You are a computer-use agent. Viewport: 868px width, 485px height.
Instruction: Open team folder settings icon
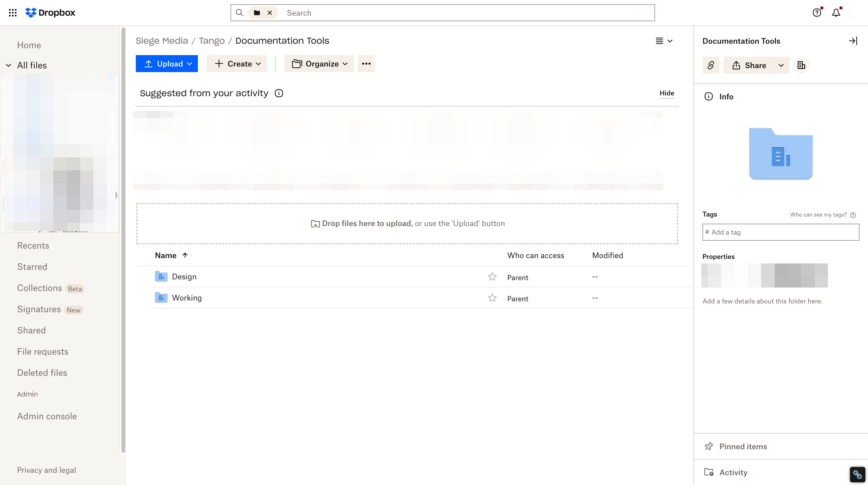[x=801, y=65]
